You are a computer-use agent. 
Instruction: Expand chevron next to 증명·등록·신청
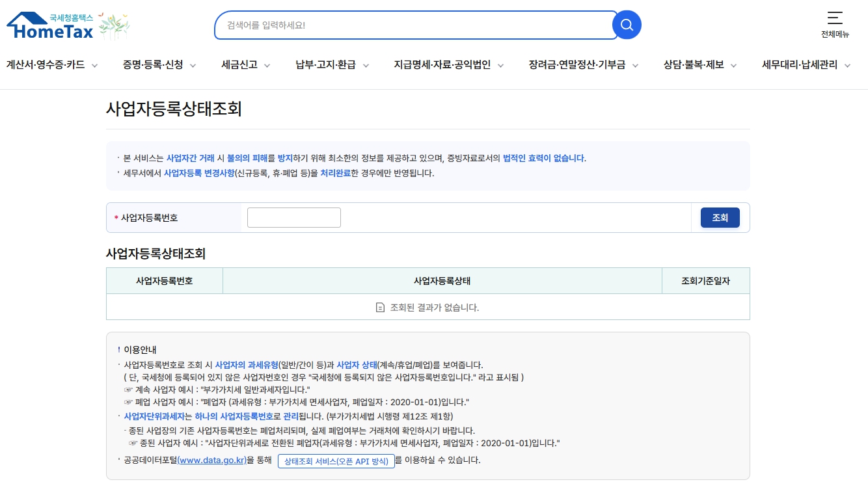[x=193, y=66]
